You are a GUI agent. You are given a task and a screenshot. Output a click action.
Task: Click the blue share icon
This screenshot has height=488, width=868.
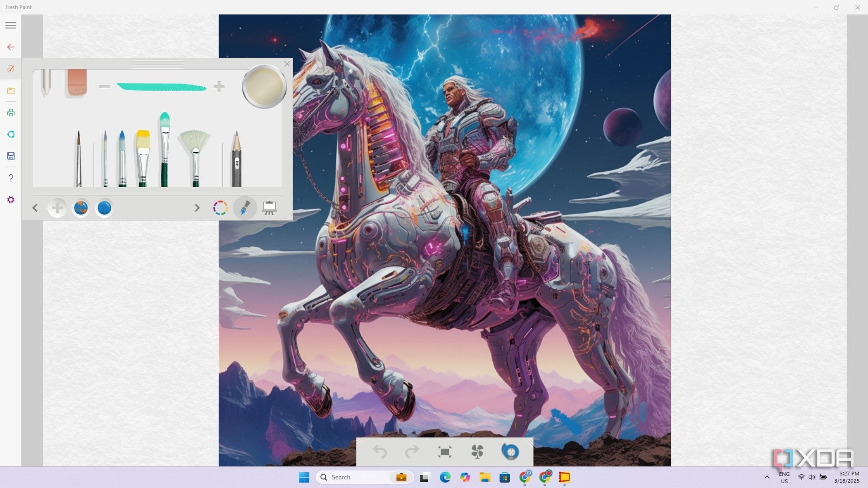pos(11,134)
